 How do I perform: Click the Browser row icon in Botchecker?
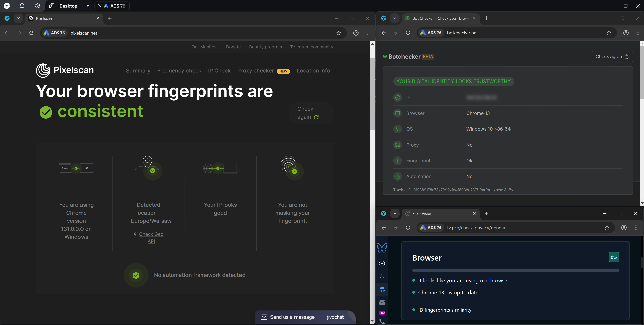point(398,113)
